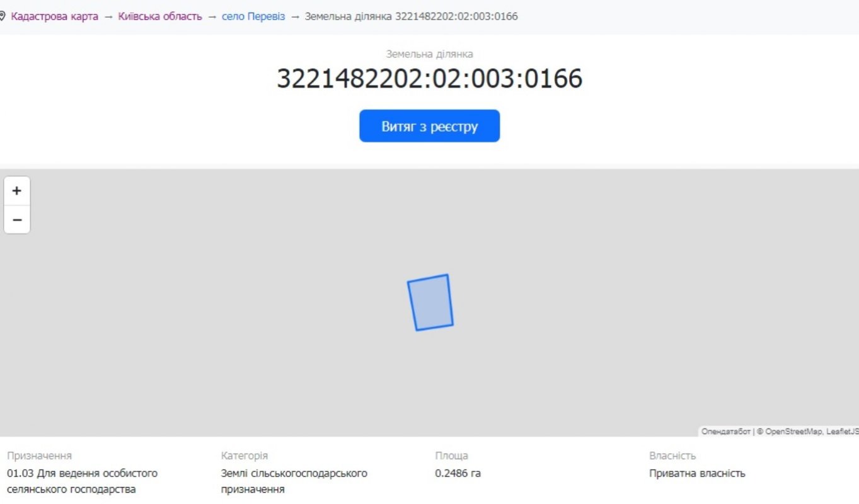Click the Призначення field label

pyautogui.click(x=39, y=455)
